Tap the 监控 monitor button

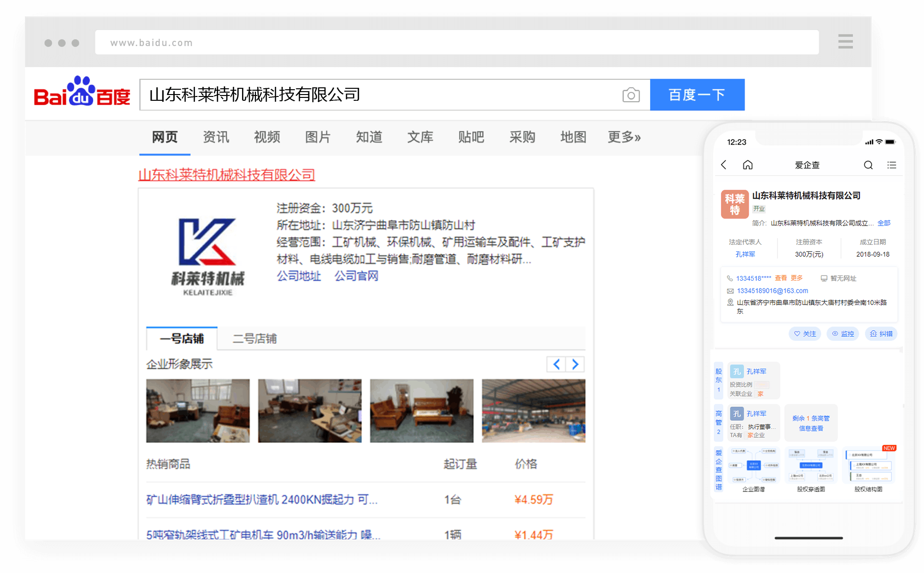pyautogui.click(x=843, y=334)
